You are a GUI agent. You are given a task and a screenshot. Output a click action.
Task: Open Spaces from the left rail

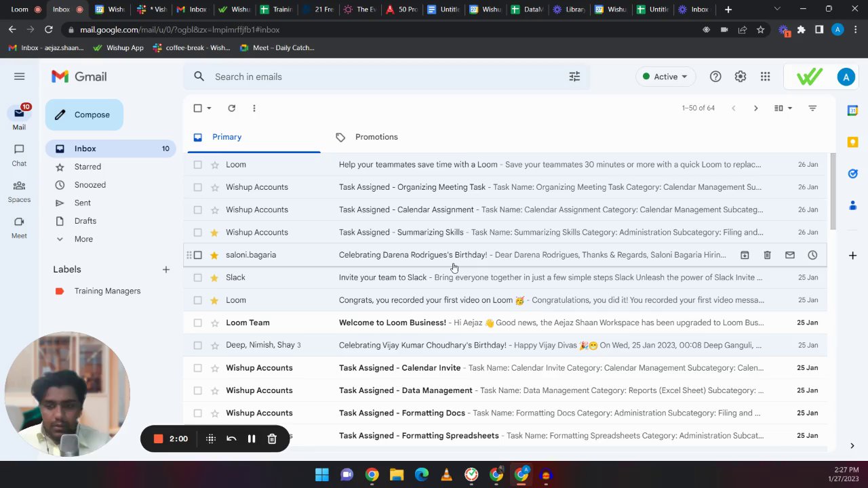tap(19, 191)
